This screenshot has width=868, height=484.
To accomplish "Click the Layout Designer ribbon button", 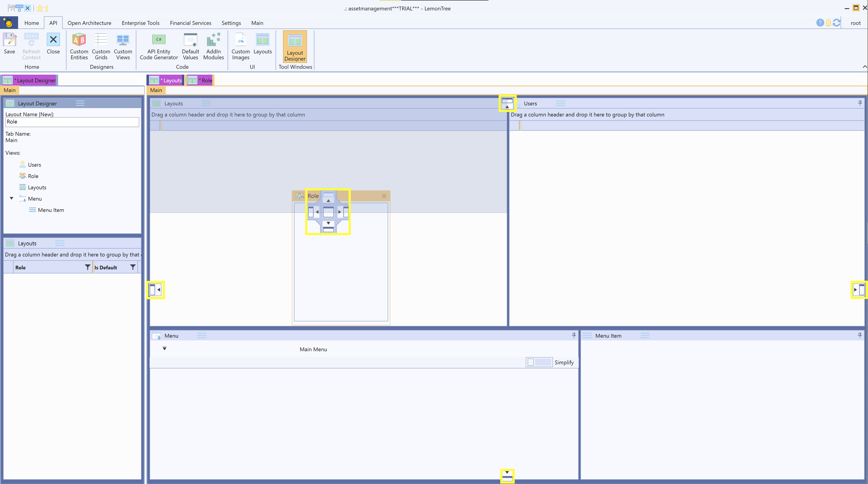I will click(295, 47).
